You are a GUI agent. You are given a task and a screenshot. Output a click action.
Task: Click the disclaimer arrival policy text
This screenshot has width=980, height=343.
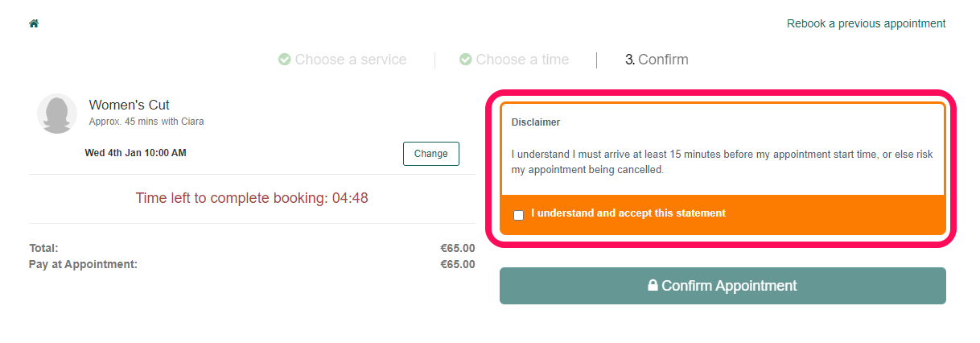coord(723,162)
